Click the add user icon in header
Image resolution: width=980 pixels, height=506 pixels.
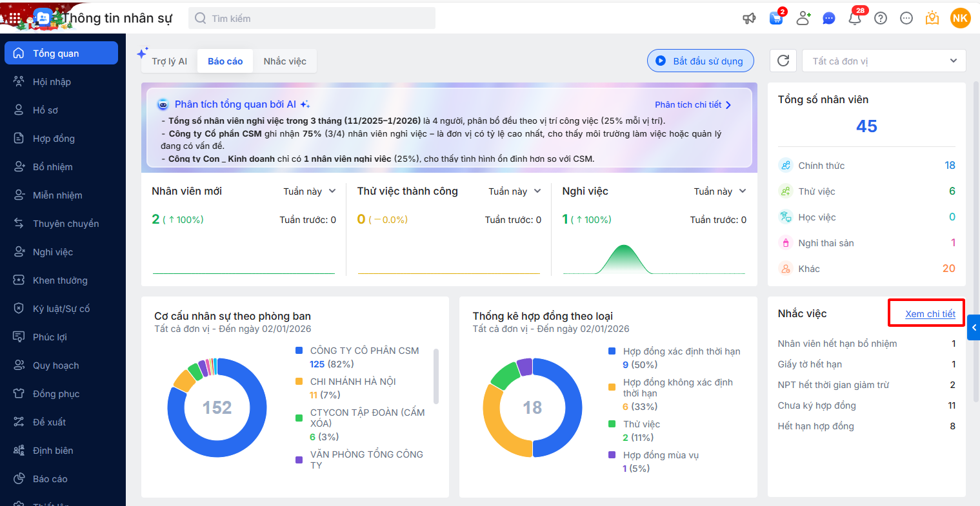[x=803, y=18]
